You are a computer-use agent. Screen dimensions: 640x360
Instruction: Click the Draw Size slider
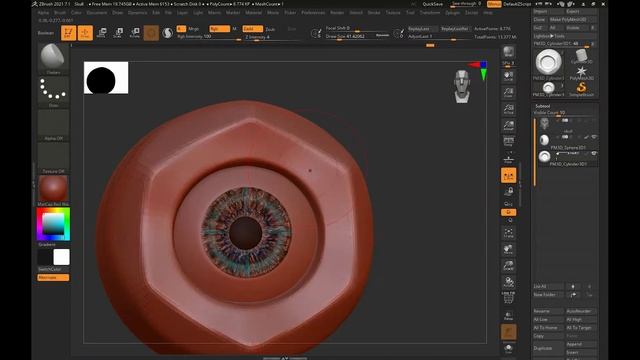(357, 36)
